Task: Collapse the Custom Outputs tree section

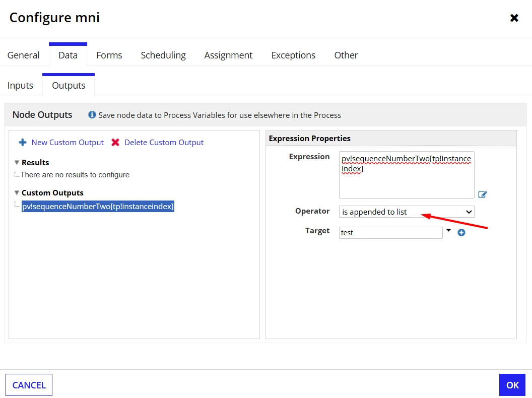Action: coord(17,193)
